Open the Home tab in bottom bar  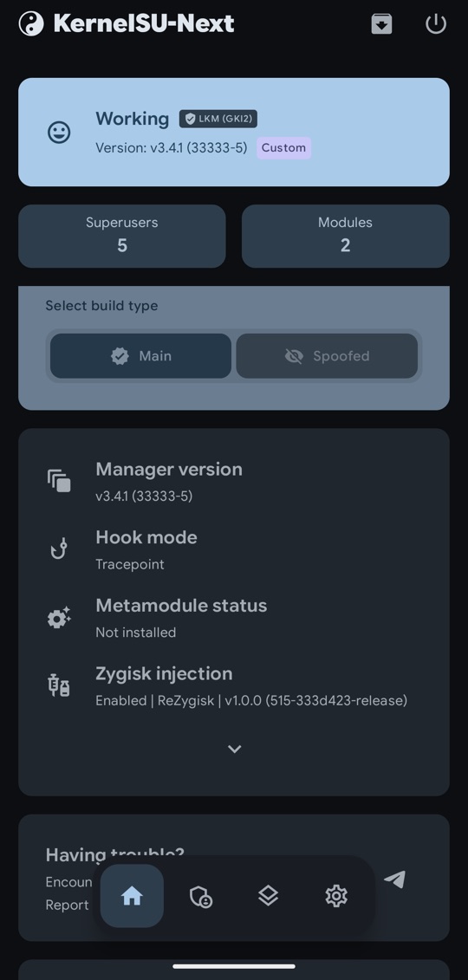pos(132,896)
